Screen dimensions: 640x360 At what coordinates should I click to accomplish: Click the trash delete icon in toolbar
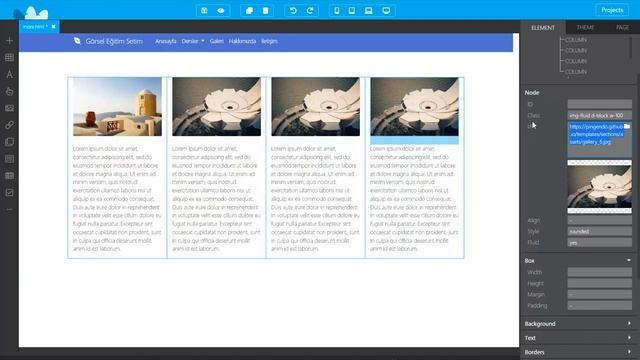tap(265, 11)
